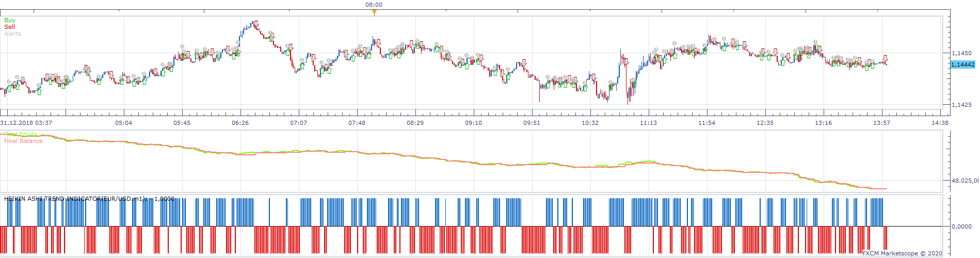Select the current price tag 1,14442
The height and width of the screenshot is (258, 980).
(x=963, y=64)
